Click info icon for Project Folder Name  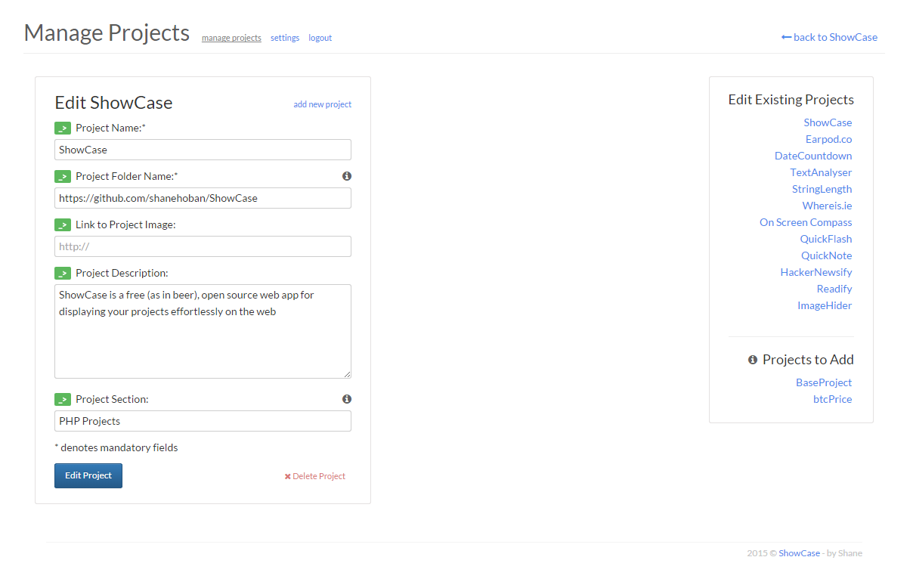[347, 176]
